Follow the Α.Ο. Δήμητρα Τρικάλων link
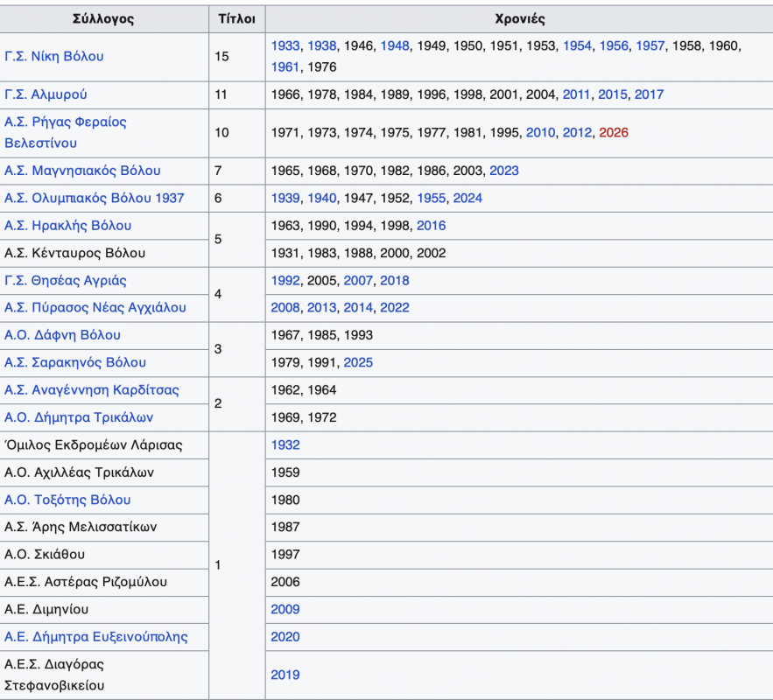 pyautogui.click(x=79, y=417)
